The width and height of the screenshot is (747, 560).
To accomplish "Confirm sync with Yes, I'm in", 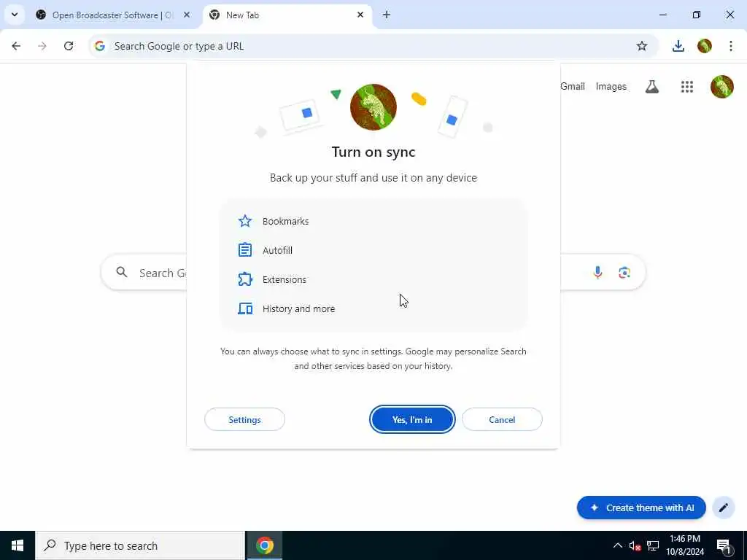I will pos(412,419).
